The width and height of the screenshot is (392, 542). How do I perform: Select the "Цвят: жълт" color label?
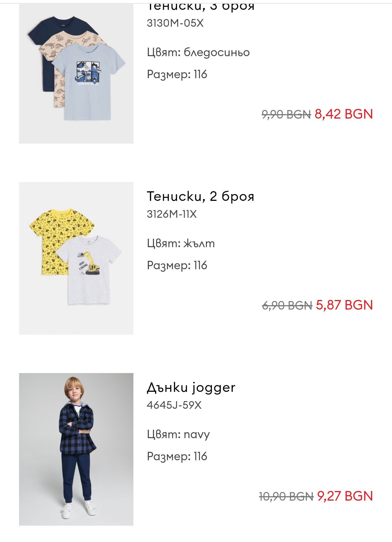tap(181, 243)
